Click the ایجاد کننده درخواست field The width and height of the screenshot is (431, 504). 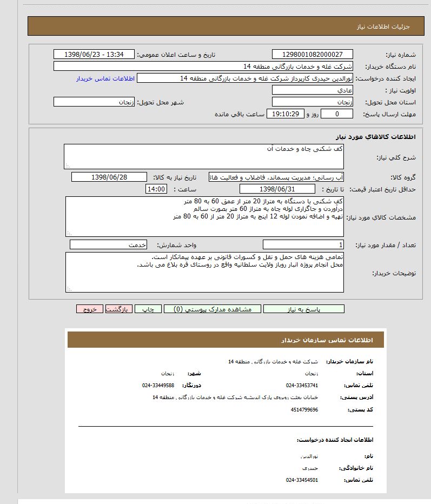(x=245, y=78)
